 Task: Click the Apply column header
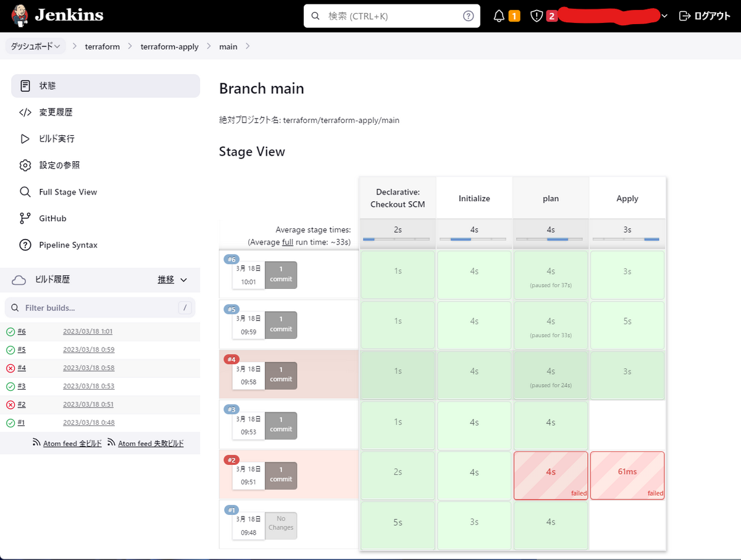click(627, 198)
